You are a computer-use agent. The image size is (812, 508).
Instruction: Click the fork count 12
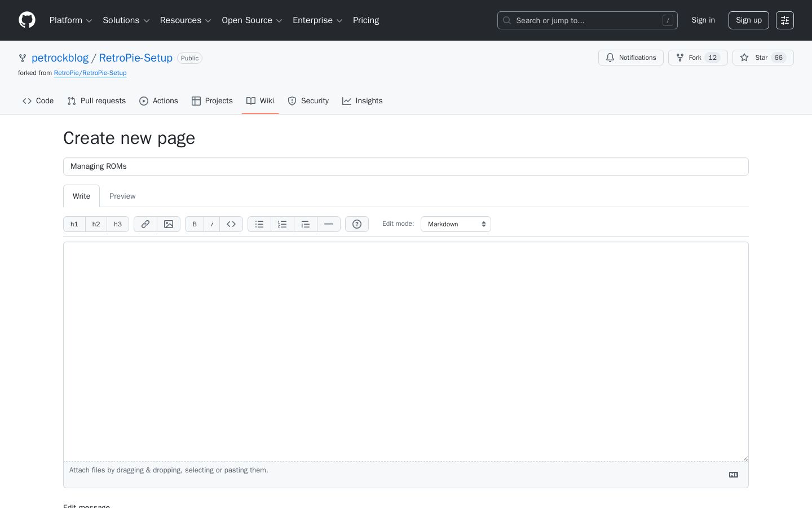coord(713,58)
